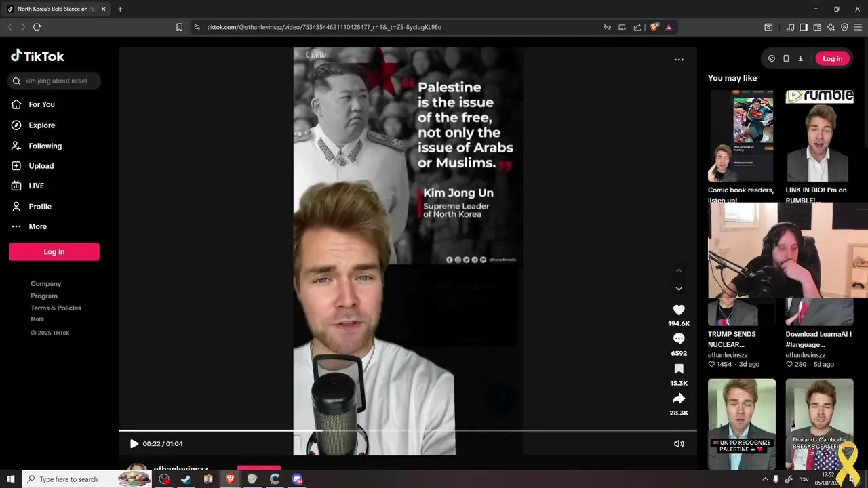Open the UK TO RECOGNIZE PALESTINE video thumbnail
Image resolution: width=868 pixels, height=488 pixels.
[742, 424]
